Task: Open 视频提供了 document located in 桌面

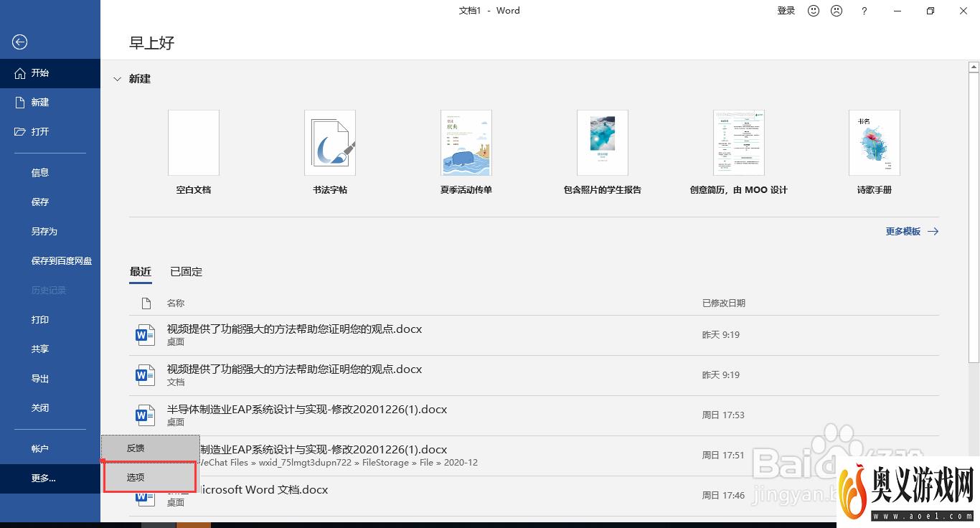Action: tap(534, 335)
